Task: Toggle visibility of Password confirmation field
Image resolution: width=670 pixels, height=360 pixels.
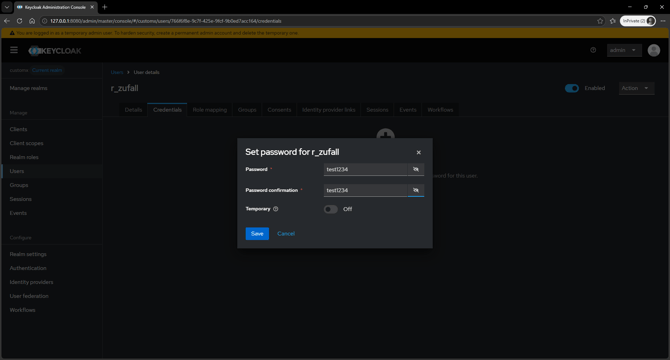Action: [416, 190]
